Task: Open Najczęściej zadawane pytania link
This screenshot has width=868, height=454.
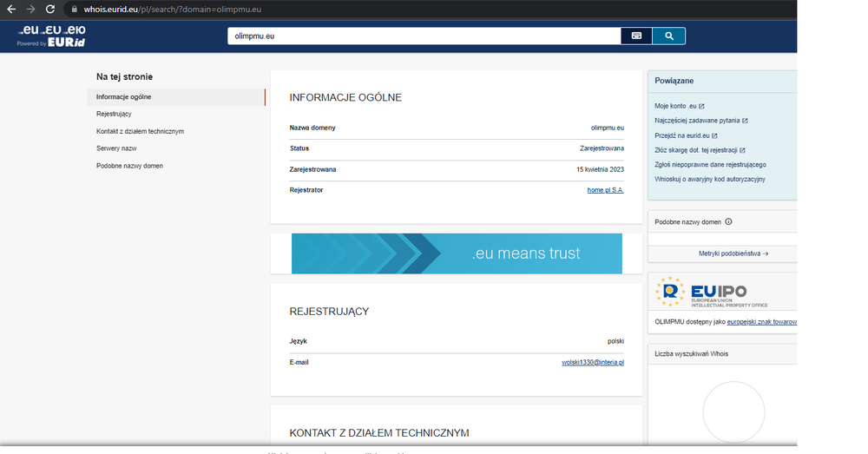Action: click(700, 121)
